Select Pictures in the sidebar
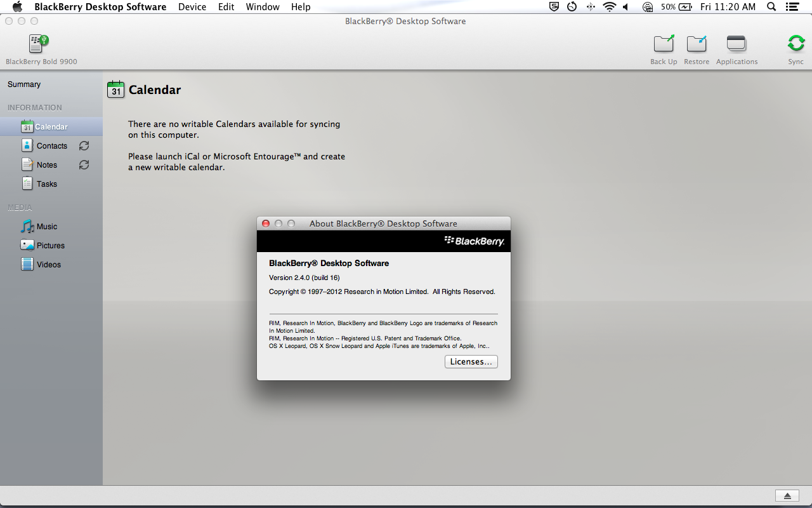This screenshot has width=812, height=508. pos(51,245)
